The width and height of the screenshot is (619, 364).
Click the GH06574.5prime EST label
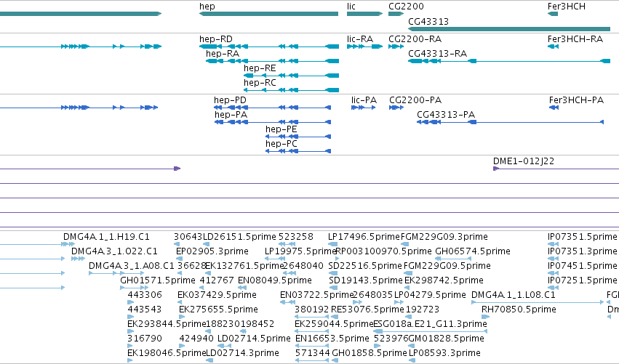pos(473,251)
